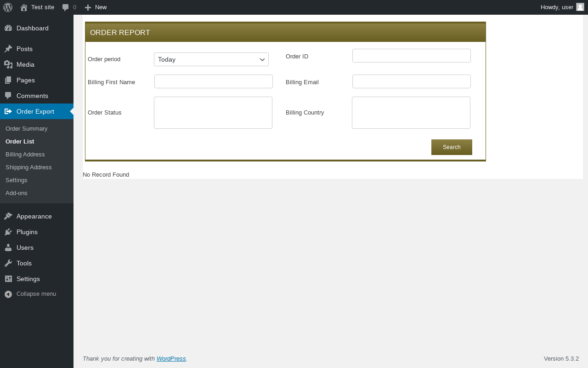This screenshot has height=368, width=588.
Task: Focus the Billing Email input field
Action: click(412, 81)
